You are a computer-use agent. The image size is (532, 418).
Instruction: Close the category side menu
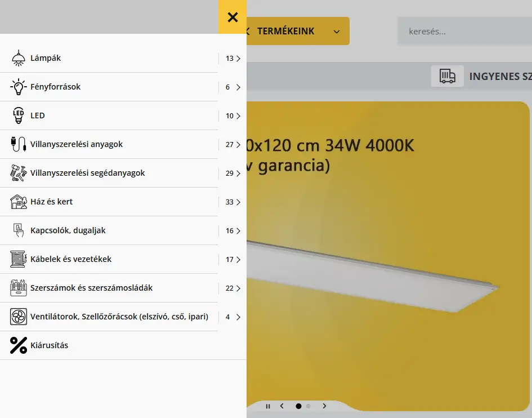click(x=233, y=17)
